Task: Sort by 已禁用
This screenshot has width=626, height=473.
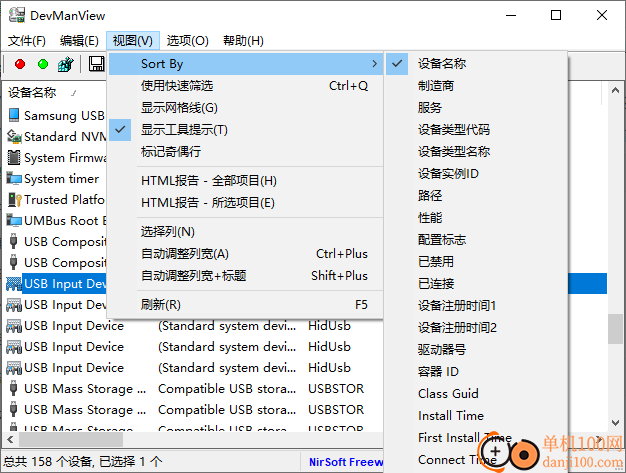Action: point(477,262)
